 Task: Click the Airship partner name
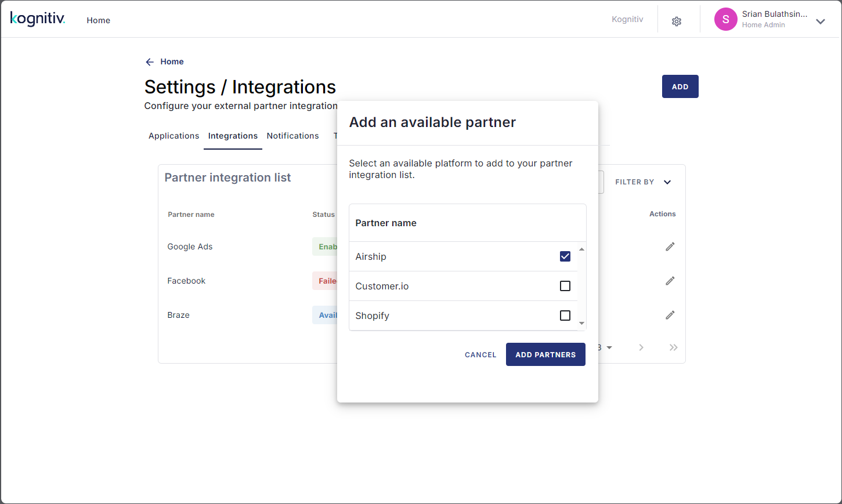371,256
